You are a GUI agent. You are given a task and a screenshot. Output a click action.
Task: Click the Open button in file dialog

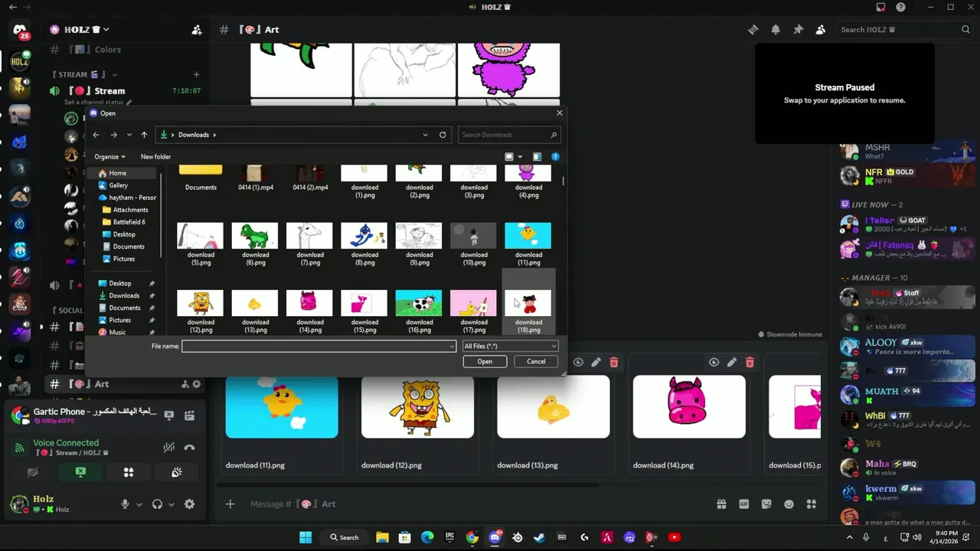485,361
